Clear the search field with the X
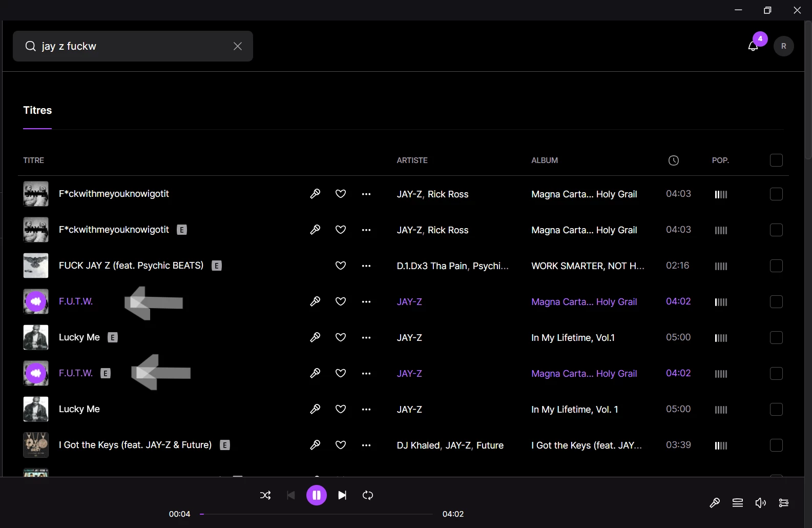This screenshot has width=812, height=528. click(x=238, y=46)
